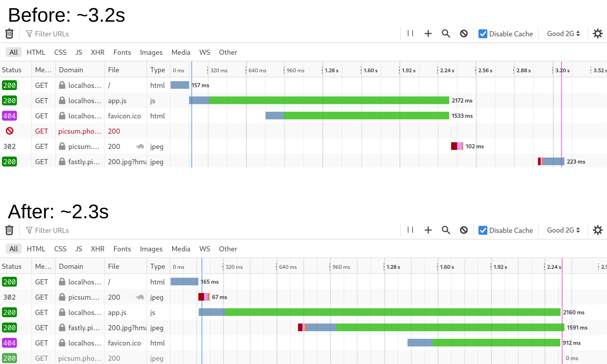Viewport: 607px width, 364px height.
Task: Sort by Type column in the After panel
Action: pyautogui.click(x=158, y=266)
